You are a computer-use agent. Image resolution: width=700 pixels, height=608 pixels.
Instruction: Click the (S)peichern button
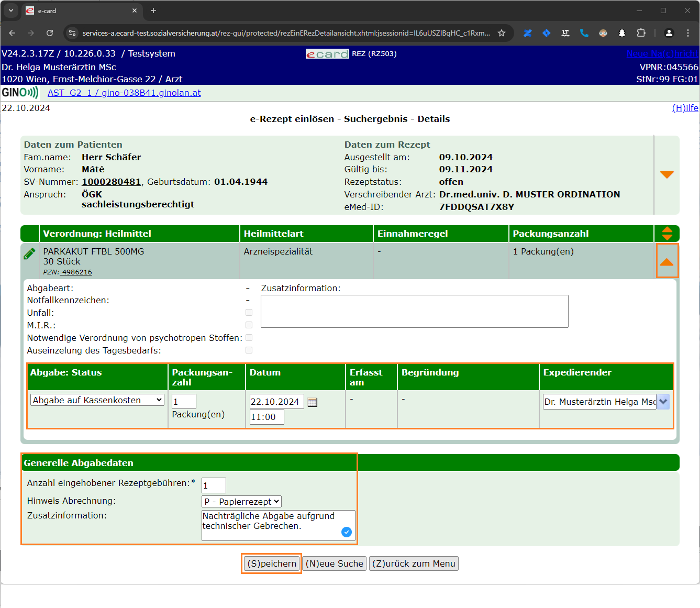(x=272, y=563)
